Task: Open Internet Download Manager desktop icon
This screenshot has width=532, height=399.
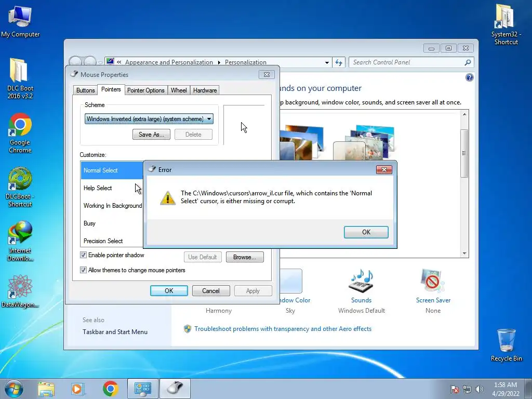Action: tap(20, 241)
